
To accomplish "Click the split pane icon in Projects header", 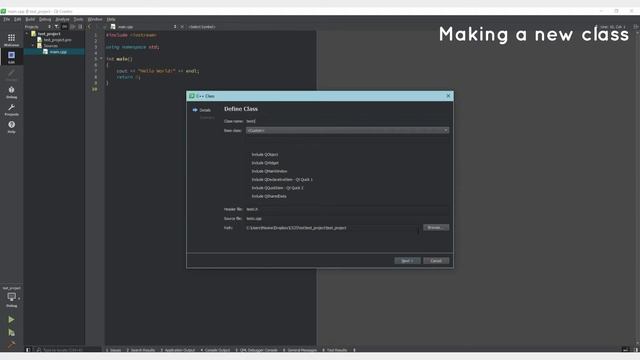I will (x=80, y=27).
